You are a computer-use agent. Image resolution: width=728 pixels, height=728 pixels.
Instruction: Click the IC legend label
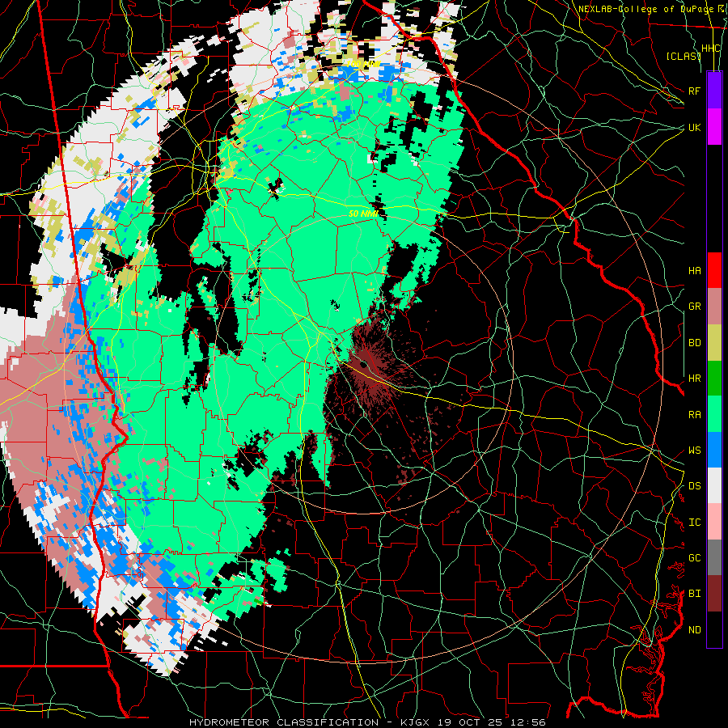695,523
